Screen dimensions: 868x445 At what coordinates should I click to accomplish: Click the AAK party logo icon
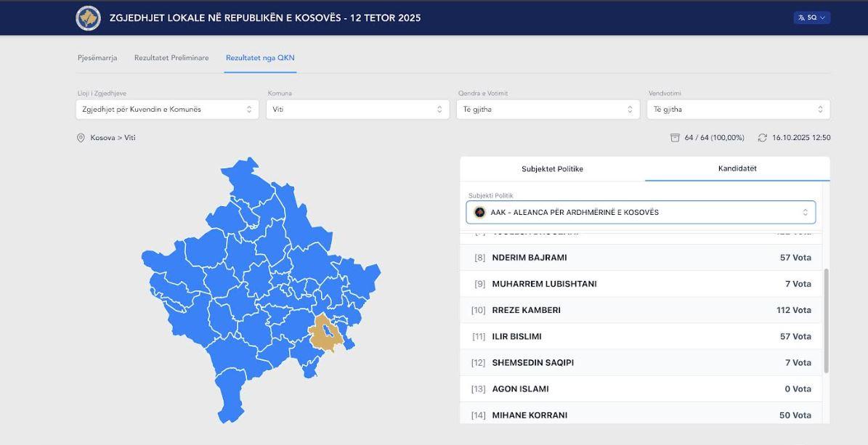[479, 213]
